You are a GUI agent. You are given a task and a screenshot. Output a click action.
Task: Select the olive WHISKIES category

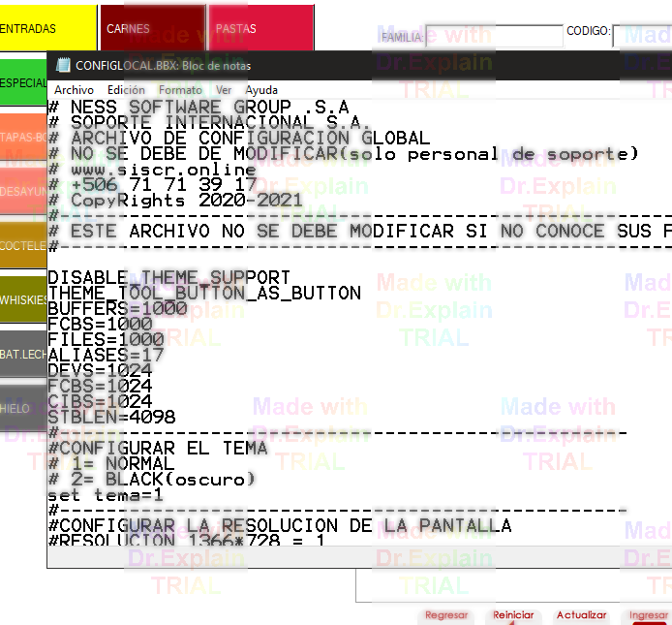point(22,299)
